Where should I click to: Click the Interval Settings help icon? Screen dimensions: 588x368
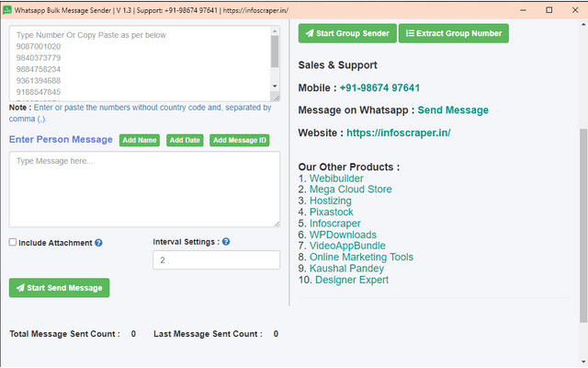click(226, 242)
